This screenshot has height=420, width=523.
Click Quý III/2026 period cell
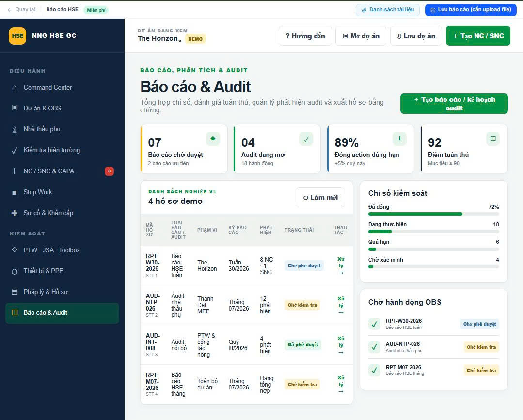238,345
